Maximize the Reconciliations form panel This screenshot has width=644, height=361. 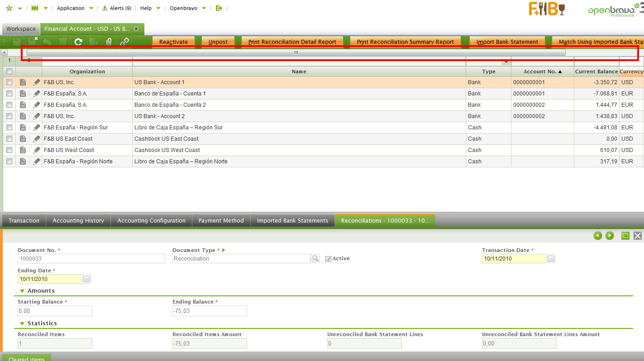pos(625,236)
